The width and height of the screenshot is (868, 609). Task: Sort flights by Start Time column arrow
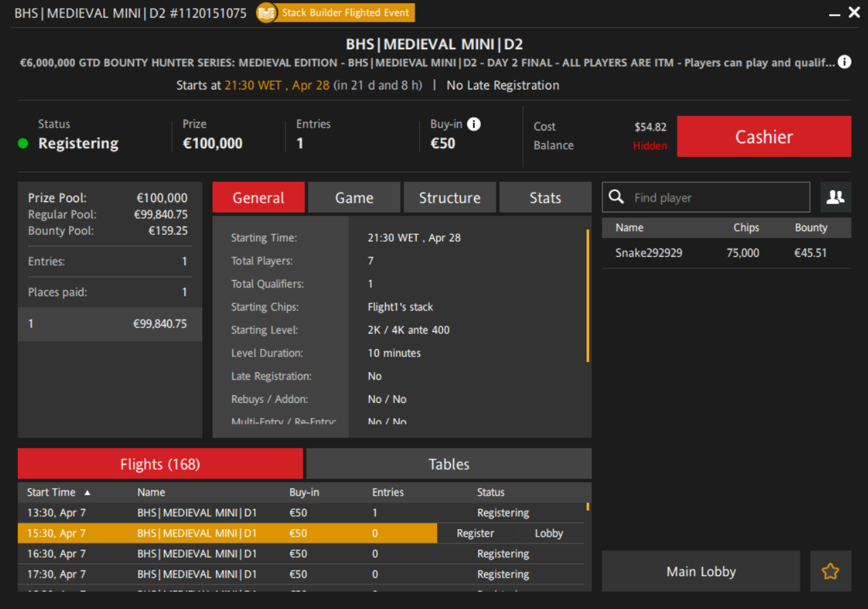click(87, 492)
